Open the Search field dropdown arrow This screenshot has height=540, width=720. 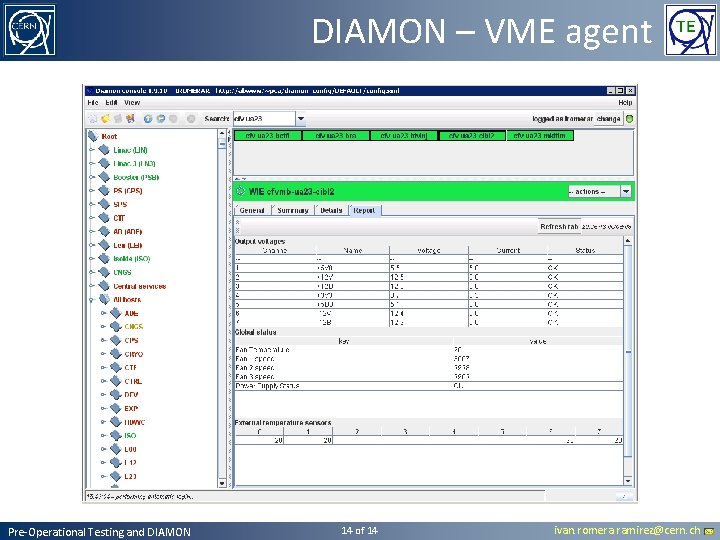[x=300, y=118]
